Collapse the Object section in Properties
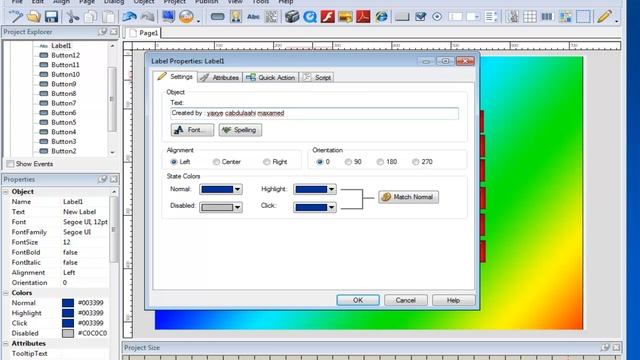The width and height of the screenshot is (640, 360). tap(6, 191)
